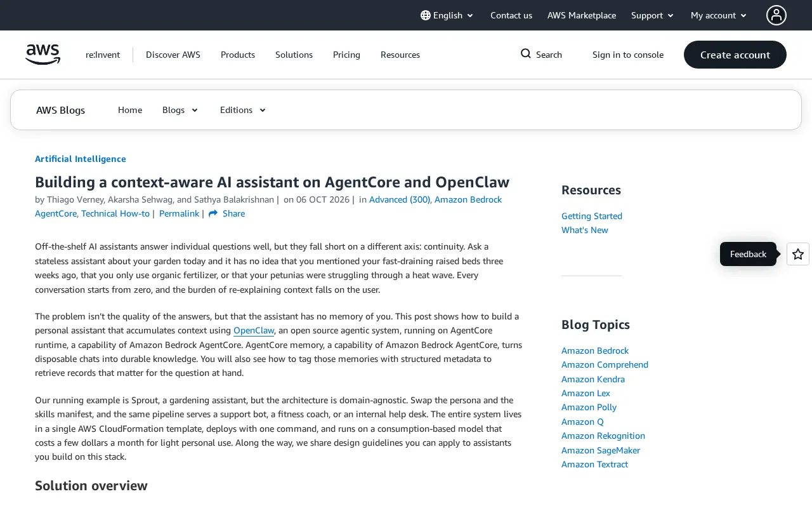Open the Amazon Bedrock AgentCore tag

pos(268,206)
